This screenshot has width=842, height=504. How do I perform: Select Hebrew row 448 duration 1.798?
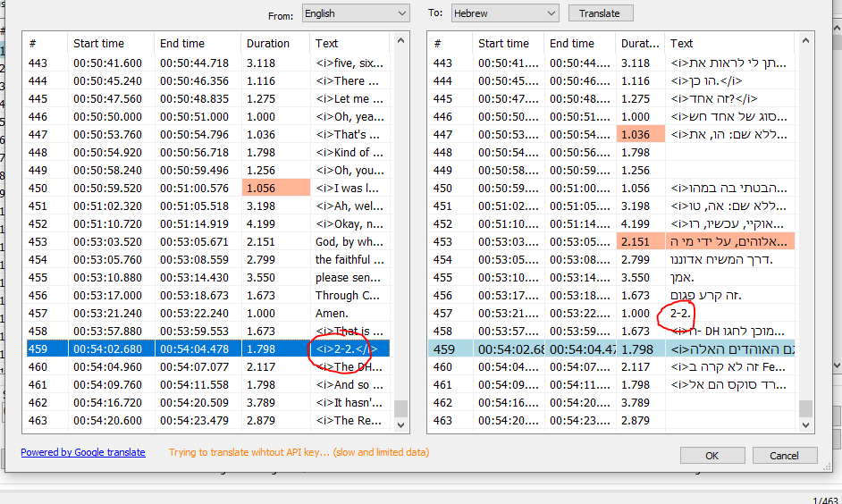pos(636,153)
